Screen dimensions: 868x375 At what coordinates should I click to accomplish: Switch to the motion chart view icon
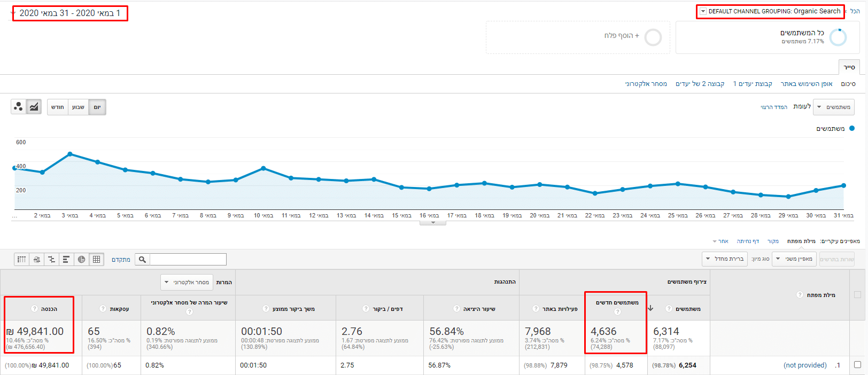click(x=18, y=107)
